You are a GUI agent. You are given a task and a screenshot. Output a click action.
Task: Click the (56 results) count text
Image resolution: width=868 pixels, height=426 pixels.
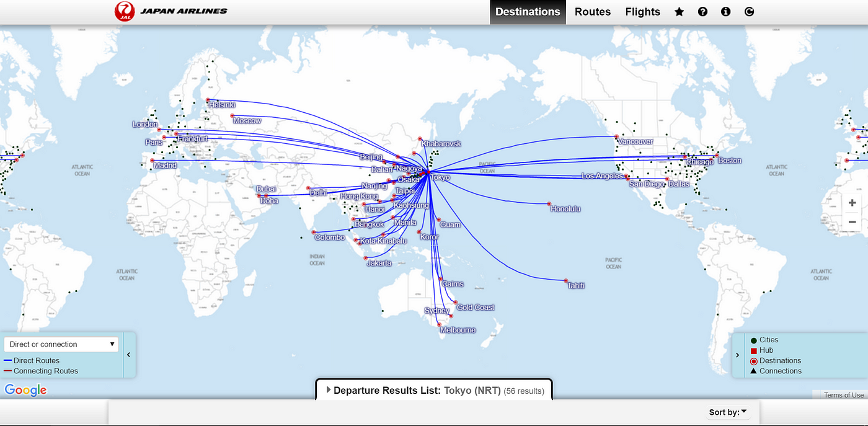(x=524, y=391)
